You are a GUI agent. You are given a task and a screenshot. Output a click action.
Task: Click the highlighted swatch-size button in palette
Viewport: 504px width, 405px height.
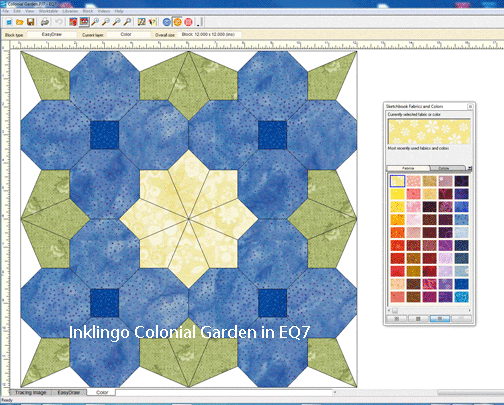pyautogui.click(x=440, y=319)
